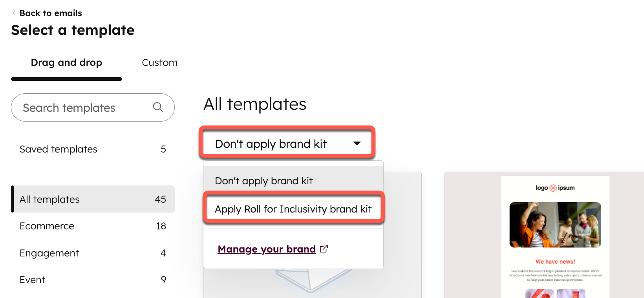Switch to the Drag and drop tab

point(66,63)
